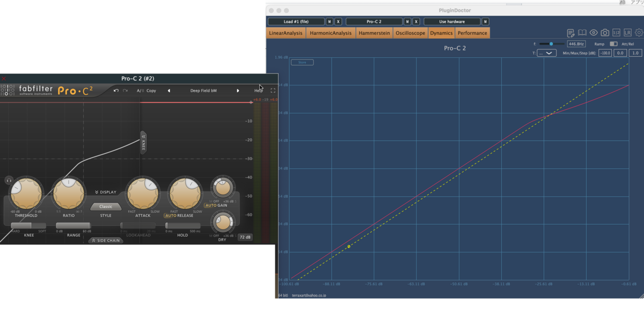Expand the SIDE CHAIN panel
The width and height of the screenshot is (644, 313).
pyautogui.click(x=106, y=241)
